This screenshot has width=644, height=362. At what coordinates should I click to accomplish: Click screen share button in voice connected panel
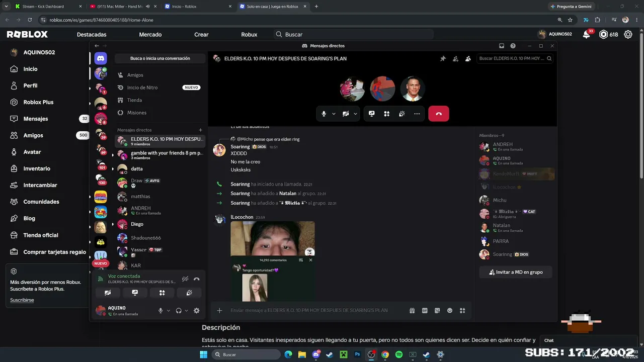click(135, 293)
